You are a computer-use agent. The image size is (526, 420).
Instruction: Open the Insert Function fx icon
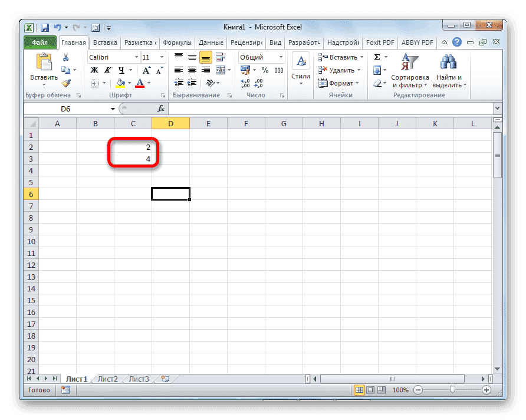point(162,109)
